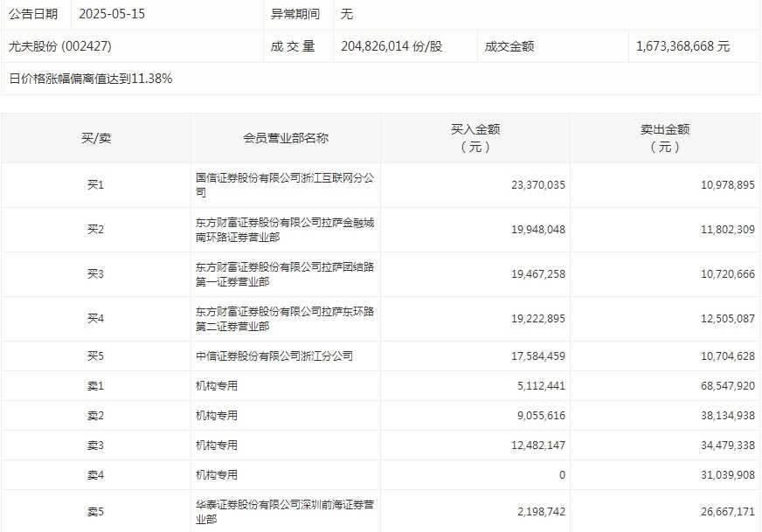Click 东方财富证券拉萨团结路第一证券营业部 name
Screen dimensions: 762x532
point(285,274)
